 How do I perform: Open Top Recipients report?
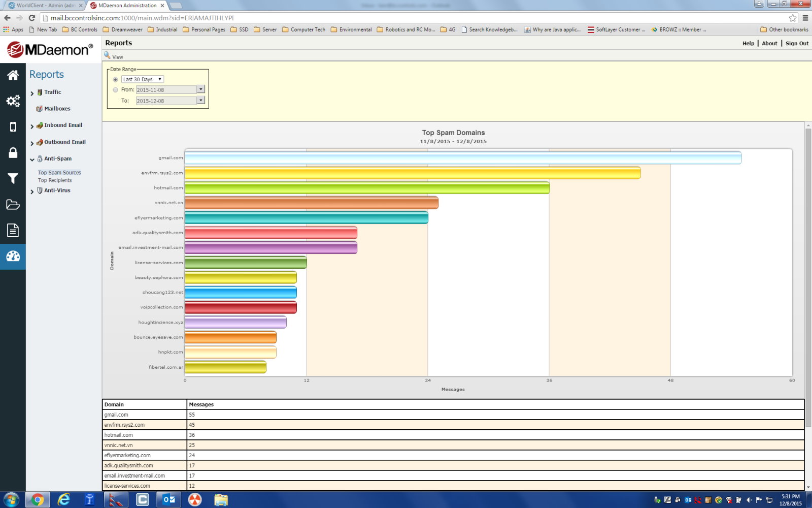(55, 180)
